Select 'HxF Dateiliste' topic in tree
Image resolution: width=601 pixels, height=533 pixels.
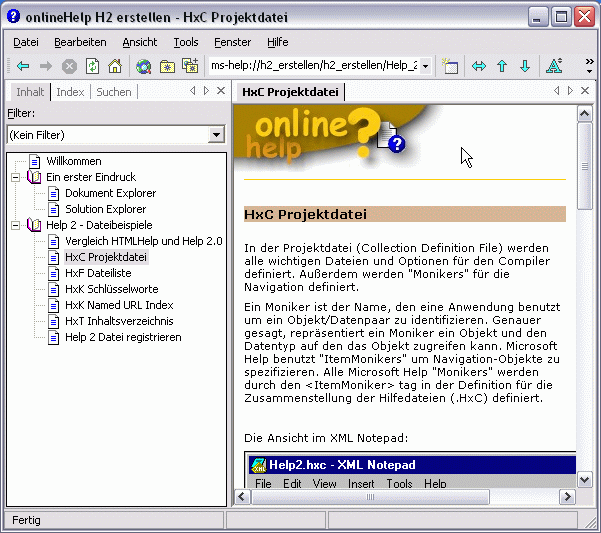98,273
